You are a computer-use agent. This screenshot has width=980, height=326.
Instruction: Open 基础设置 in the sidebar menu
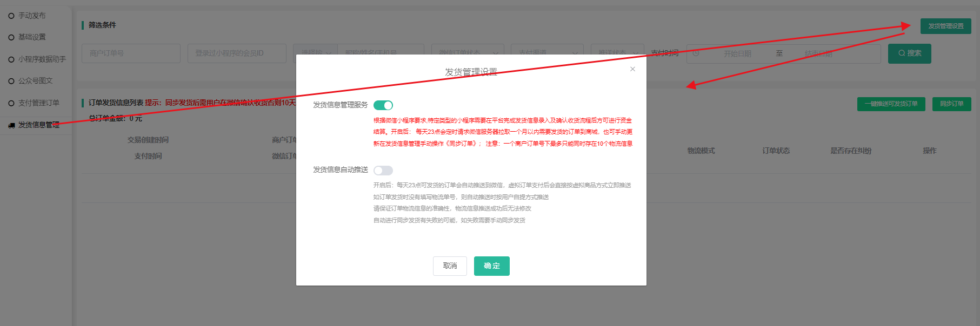pos(32,37)
